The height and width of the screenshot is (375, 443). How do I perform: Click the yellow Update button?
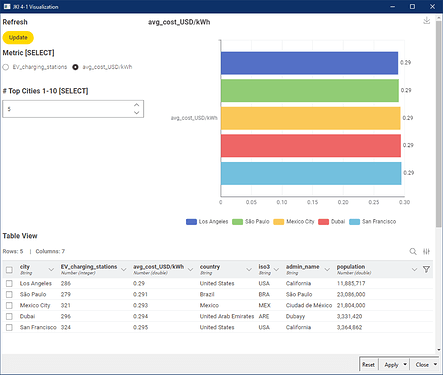(18, 38)
